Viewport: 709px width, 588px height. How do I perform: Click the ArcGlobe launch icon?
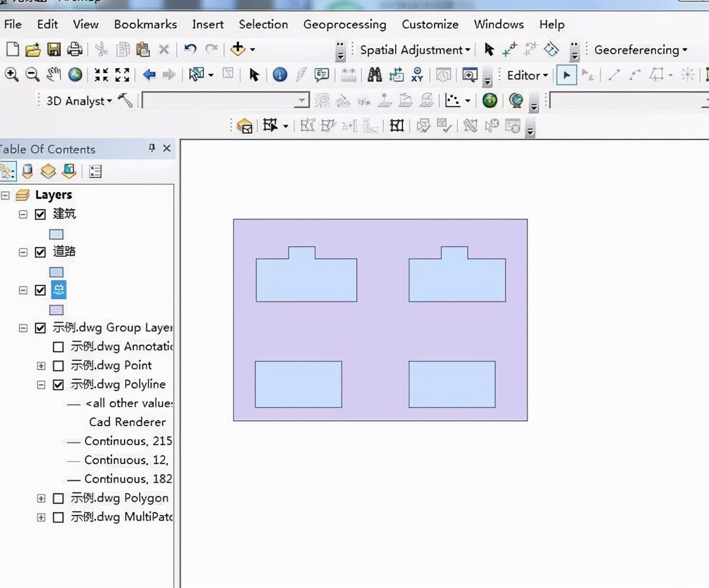(x=516, y=101)
